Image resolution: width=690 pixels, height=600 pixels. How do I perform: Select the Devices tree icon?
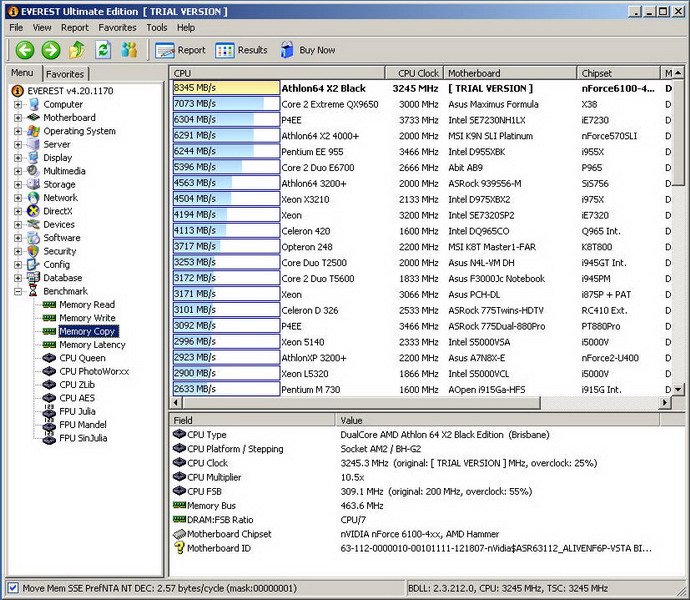pyautogui.click(x=33, y=224)
